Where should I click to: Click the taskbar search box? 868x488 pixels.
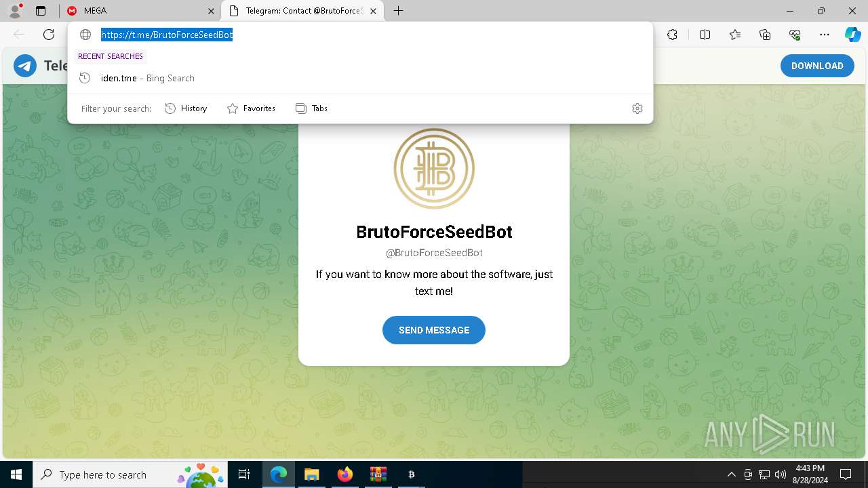pos(131,474)
